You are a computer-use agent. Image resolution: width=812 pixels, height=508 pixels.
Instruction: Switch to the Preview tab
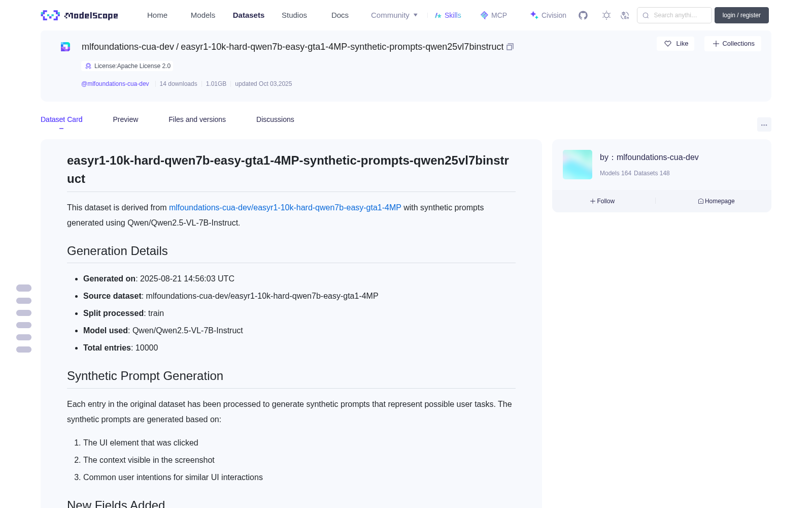(125, 119)
